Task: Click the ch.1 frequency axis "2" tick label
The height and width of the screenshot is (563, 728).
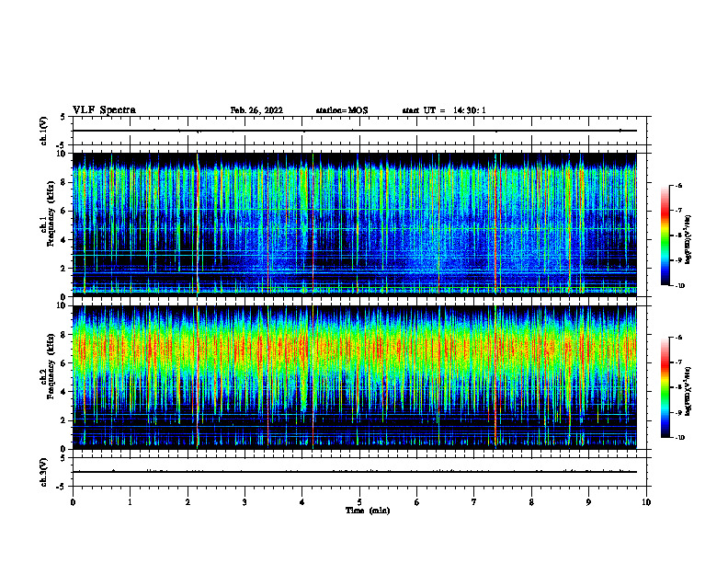Action: click(x=64, y=269)
